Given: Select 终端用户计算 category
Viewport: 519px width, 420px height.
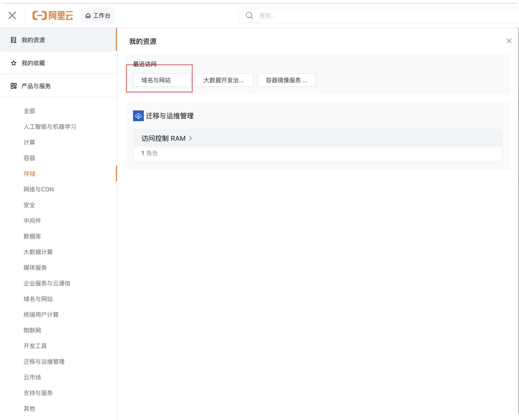Looking at the screenshot, I should pyautogui.click(x=41, y=315).
